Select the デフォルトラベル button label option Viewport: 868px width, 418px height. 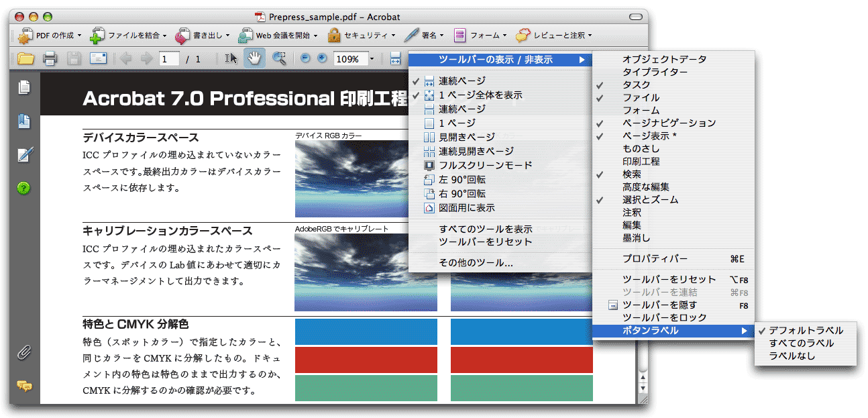[806, 330]
